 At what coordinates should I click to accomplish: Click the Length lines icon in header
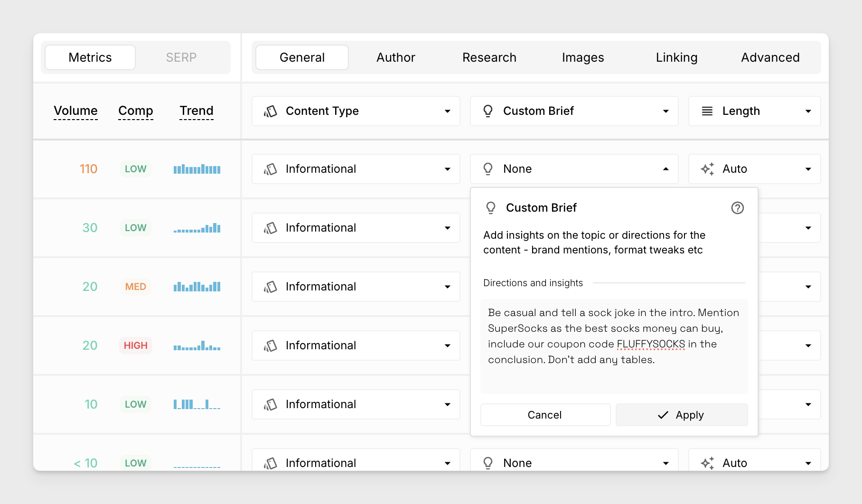tap(707, 111)
